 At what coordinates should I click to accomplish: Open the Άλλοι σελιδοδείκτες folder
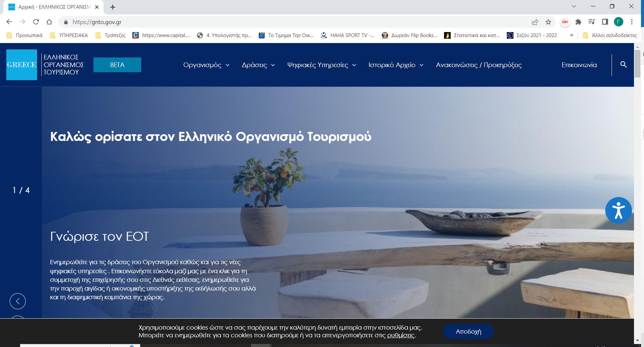(610, 35)
